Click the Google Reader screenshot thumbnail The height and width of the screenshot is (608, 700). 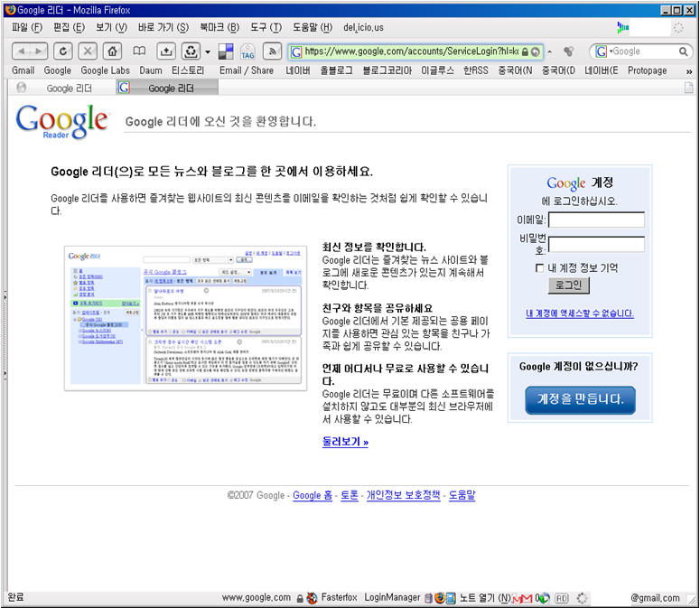point(185,318)
